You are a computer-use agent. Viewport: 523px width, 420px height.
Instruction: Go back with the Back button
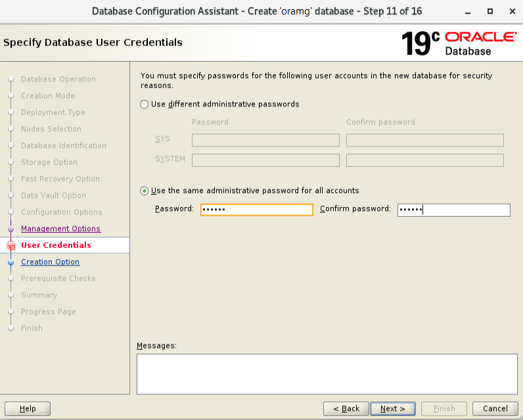tap(346, 409)
